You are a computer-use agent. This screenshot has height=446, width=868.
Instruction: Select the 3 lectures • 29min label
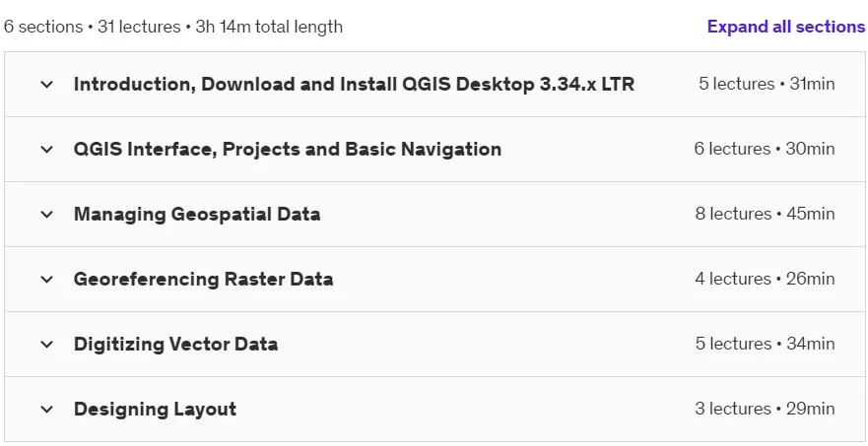coord(765,409)
